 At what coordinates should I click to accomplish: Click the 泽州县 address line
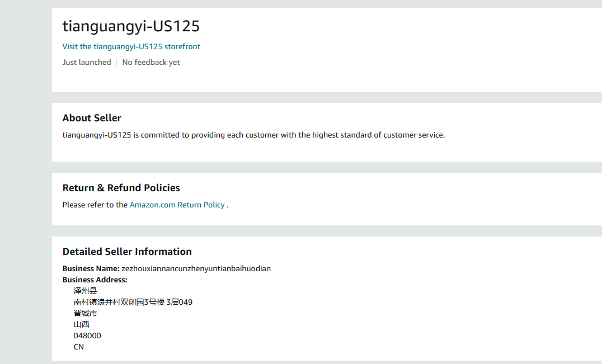coord(85,291)
